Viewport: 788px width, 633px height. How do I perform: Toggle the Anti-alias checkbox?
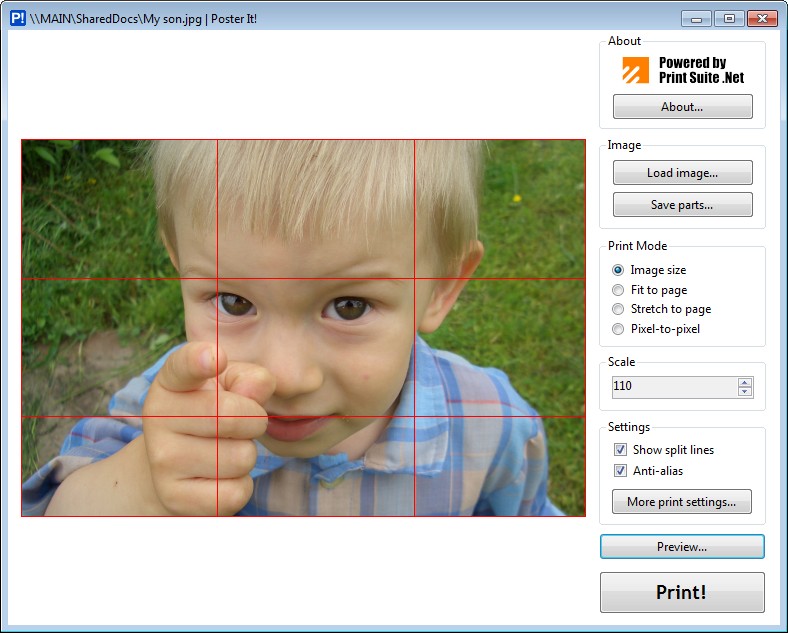[x=621, y=470]
